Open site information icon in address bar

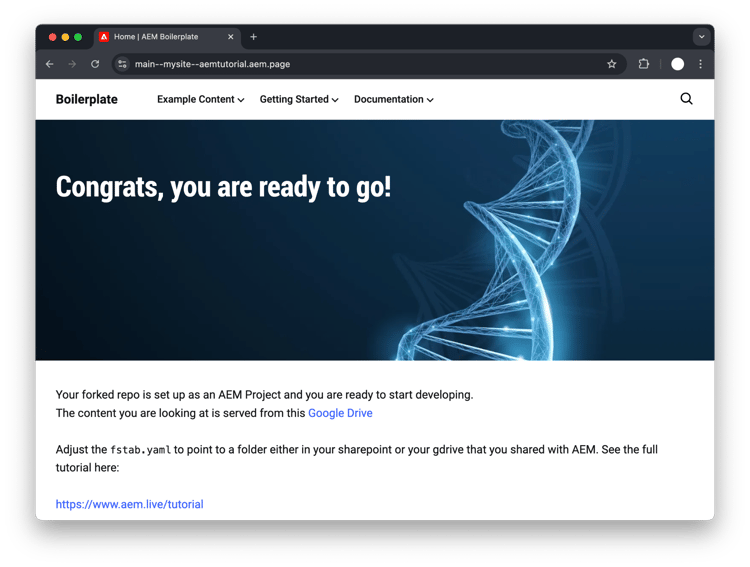click(122, 64)
